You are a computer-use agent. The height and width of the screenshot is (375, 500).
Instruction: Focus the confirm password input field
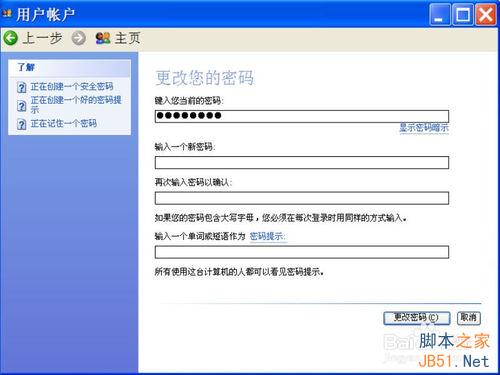click(x=302, y=198)
